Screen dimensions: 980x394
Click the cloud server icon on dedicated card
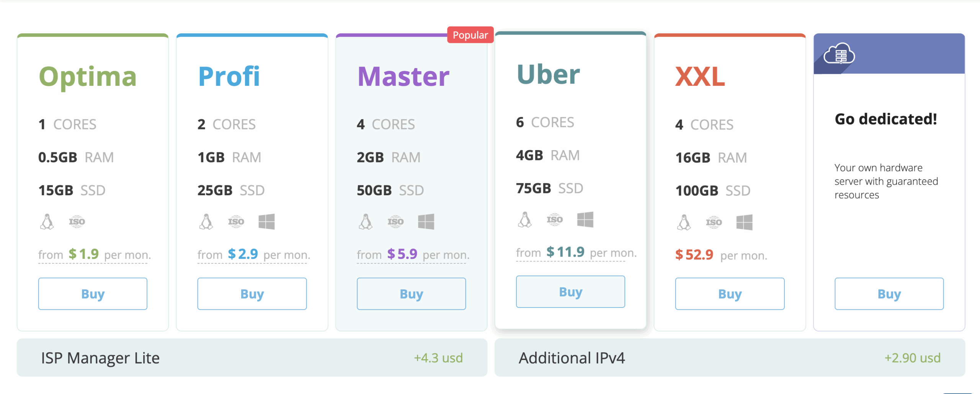[839, 54]
